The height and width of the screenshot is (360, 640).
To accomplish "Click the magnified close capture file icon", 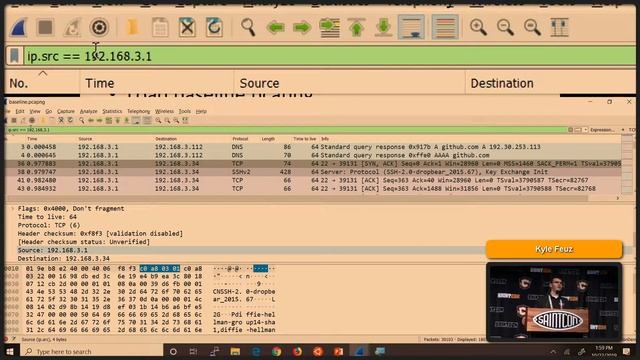I will pyautogui.click(x=187, y=27).
